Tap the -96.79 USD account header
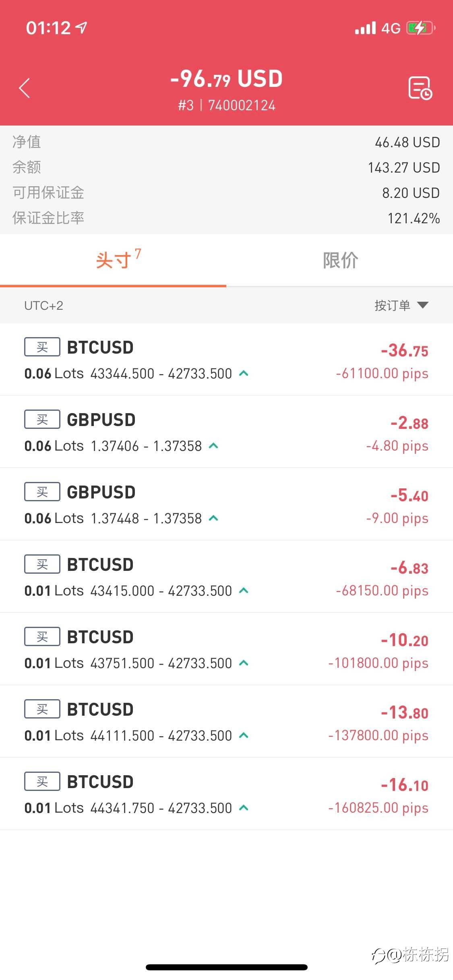The image size is (453, 980). pos(226,78)
